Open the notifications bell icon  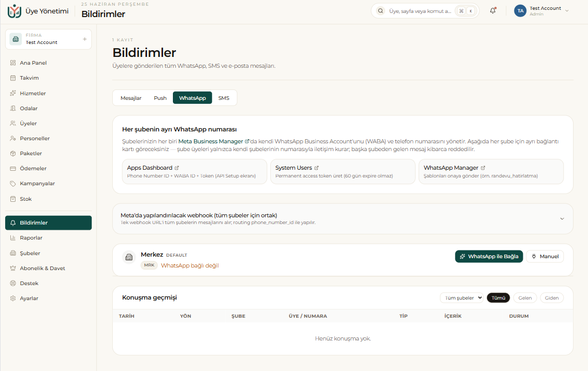click(493, 11)
